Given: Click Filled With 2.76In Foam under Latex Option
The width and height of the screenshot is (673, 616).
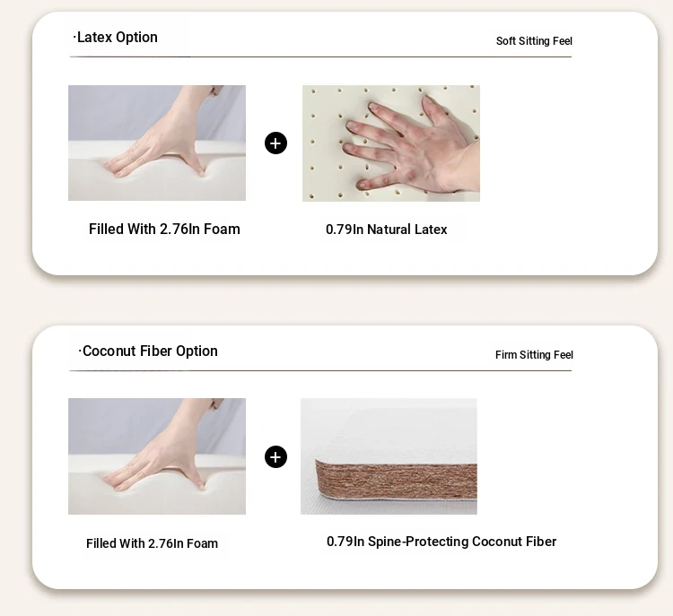Looking at the screenshot, I should 164,229.
